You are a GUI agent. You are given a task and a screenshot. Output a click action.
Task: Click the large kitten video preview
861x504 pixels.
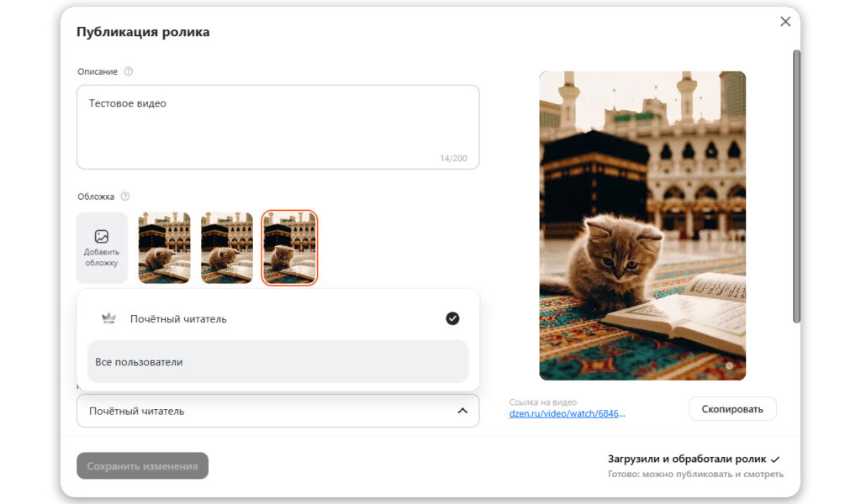642,225
